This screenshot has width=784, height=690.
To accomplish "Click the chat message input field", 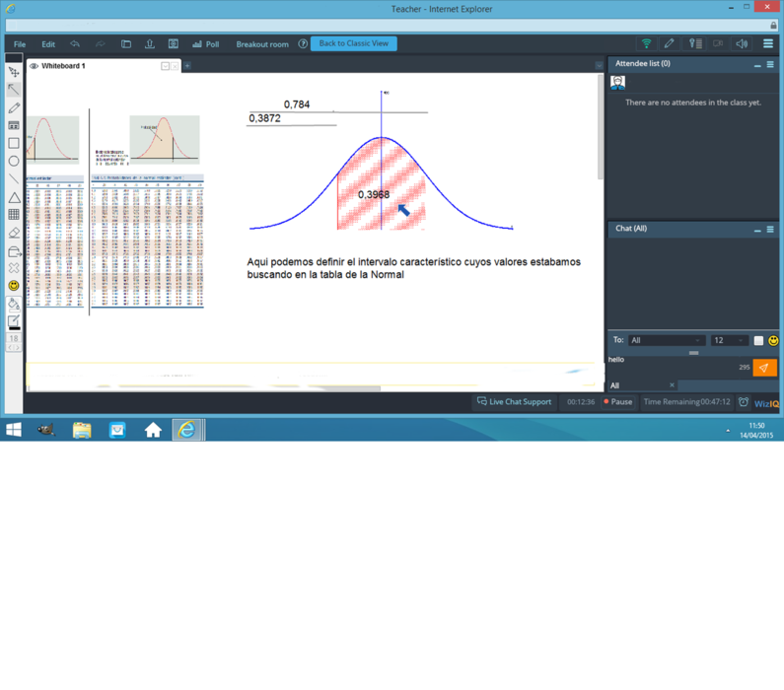I will (671, 365).
